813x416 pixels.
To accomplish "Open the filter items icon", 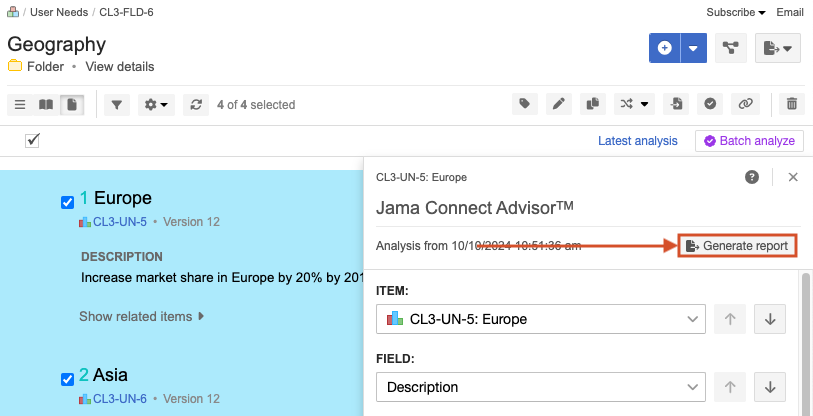I will coord(117,105).
